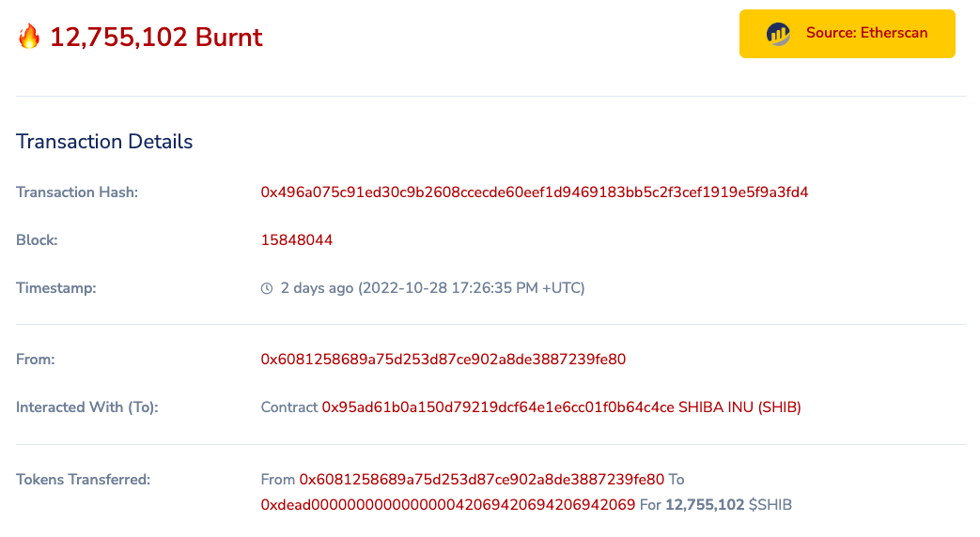The image size is (980, 537).
Task: Click the Etherscan chart logo icon
Action: click(x=779, y=33)
